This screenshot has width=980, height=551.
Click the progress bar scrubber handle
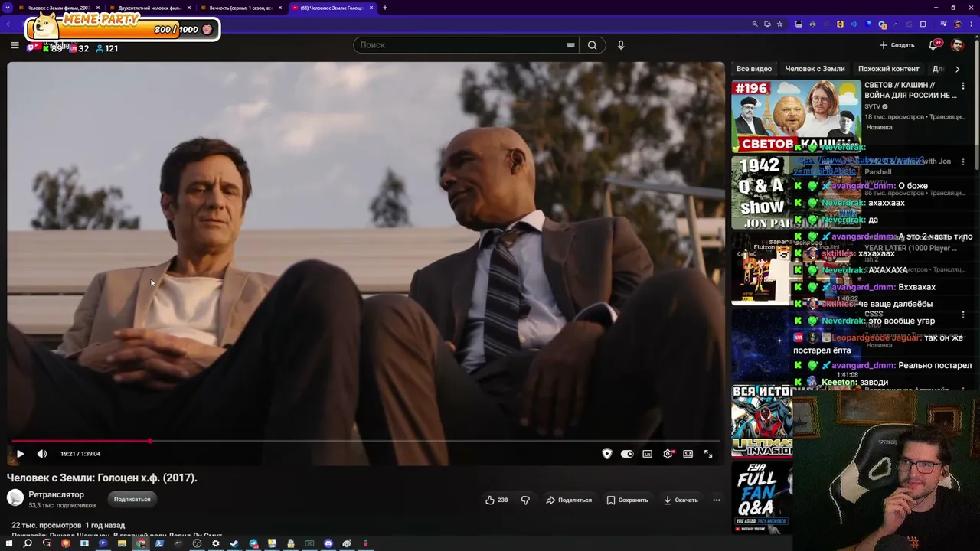pos(150,441)
